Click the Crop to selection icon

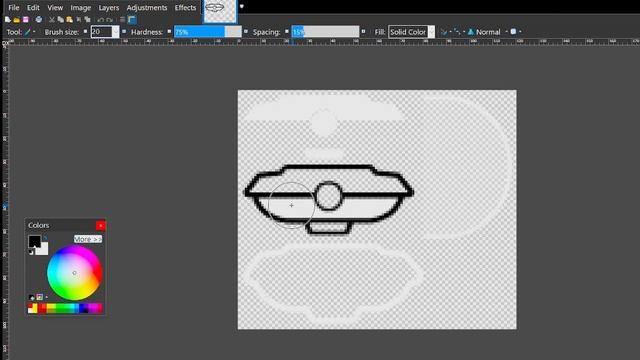79,20
